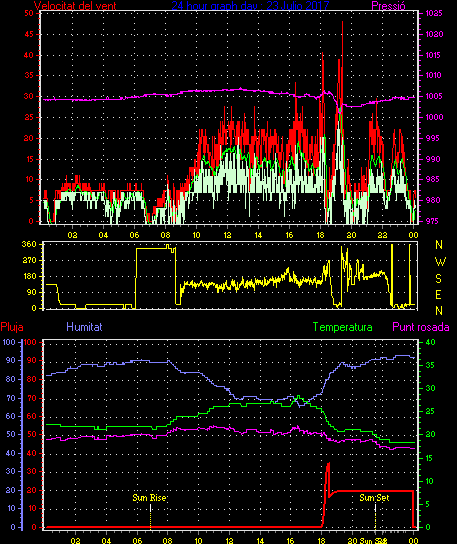Viewport: 457px width, 544px height.
Task: Click the 1020 pressure axis value
Action: (x=434, y=34)
